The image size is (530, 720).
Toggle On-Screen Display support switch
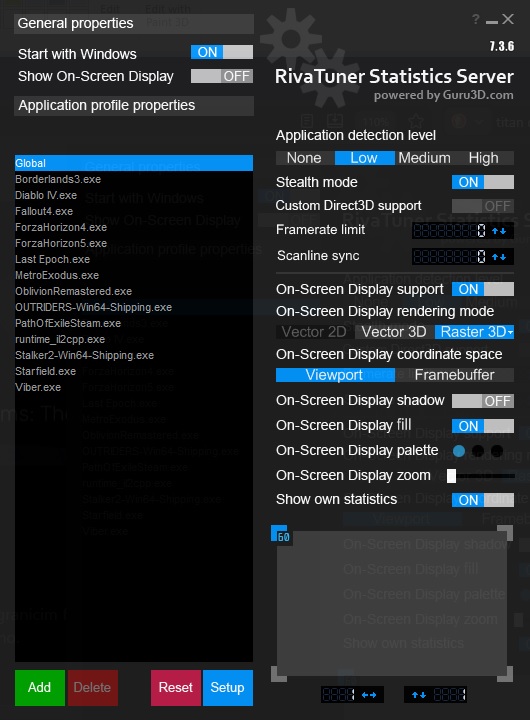(x=483, y=289)
